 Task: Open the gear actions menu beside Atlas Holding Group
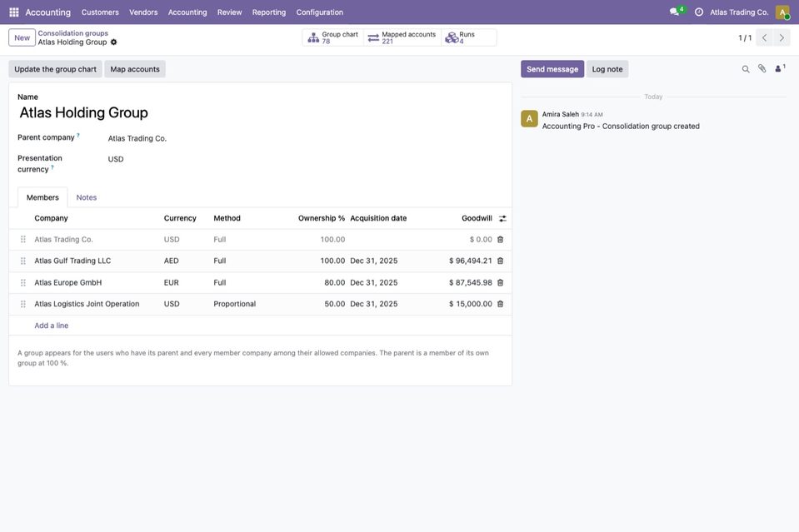click(x=113, y=42)
